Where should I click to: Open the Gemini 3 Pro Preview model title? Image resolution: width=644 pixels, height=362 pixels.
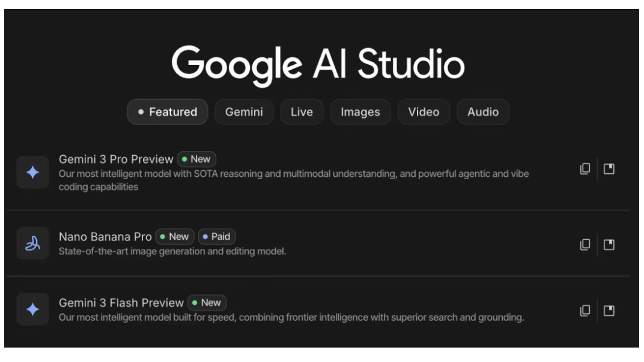(115, 159)
